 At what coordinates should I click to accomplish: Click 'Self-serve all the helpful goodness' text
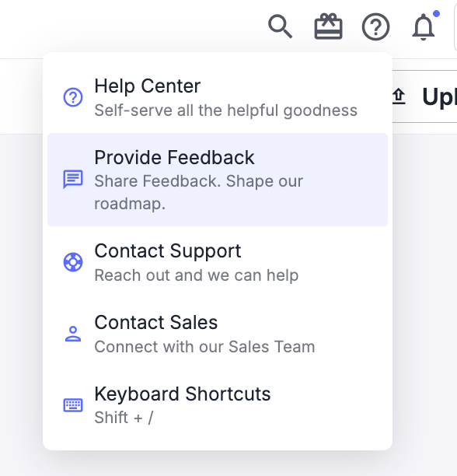click(x=226, y=110)
